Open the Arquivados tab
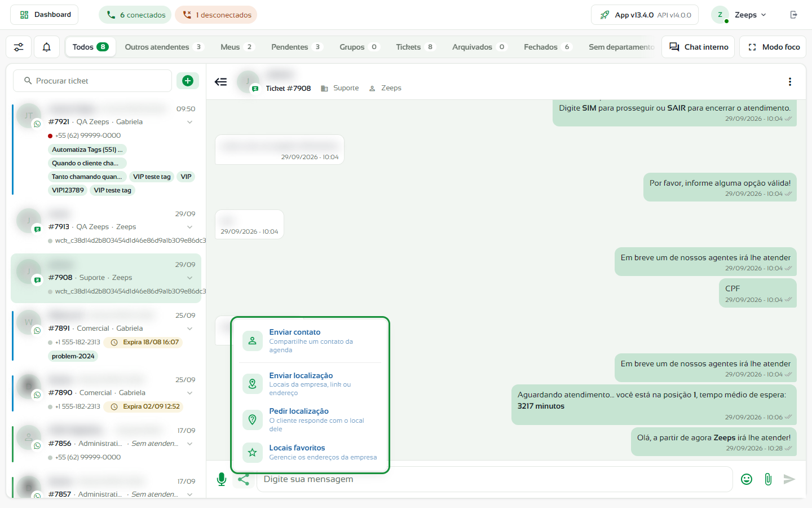 pos(479,47)
